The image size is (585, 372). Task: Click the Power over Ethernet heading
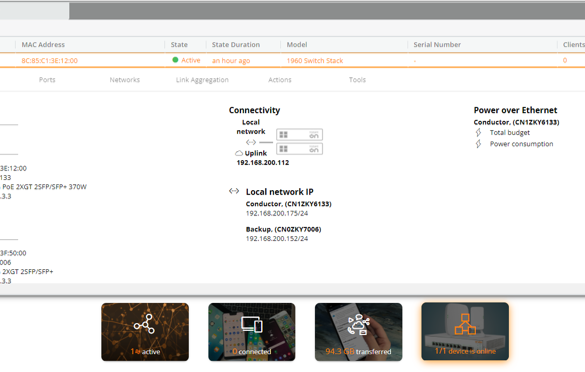(515, 110)
